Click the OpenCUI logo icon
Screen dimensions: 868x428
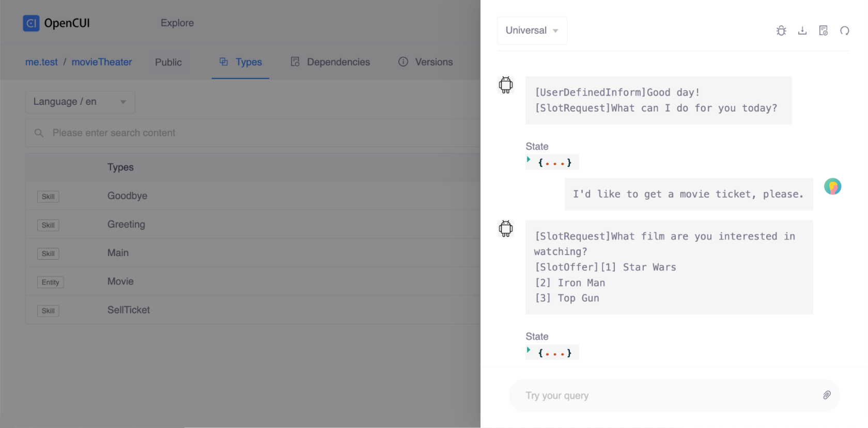pyautogui.click(x=31, y=23)
